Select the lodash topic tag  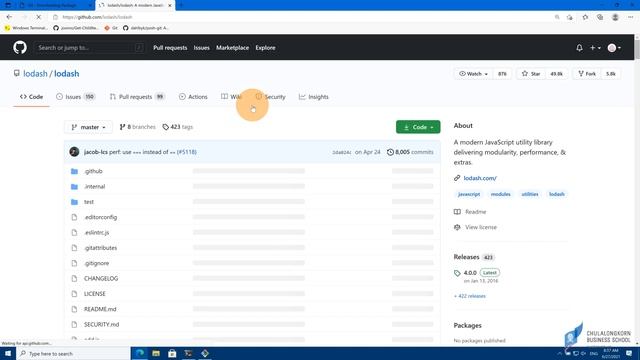click(556, 194)
